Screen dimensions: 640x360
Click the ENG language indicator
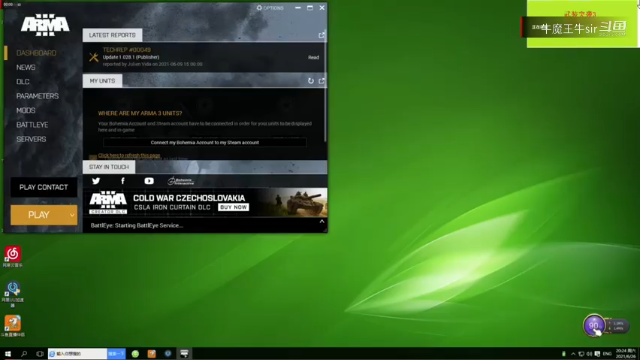[x=607, y=354]
